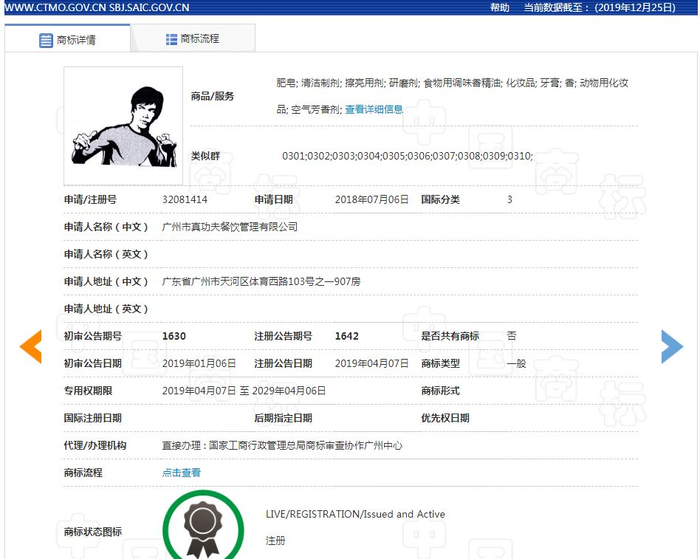The width and height of the screenshot is (700, 559).
Task: Click the LIVE/REGISTRATION/Issued and Active status text
Action: coord(355,514)
